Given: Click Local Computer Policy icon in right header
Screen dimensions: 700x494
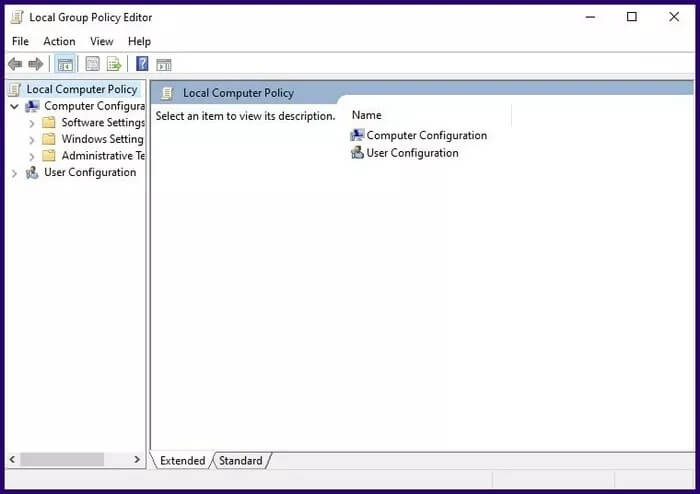Looking at the screenshot, I should (x=167, y=93).
